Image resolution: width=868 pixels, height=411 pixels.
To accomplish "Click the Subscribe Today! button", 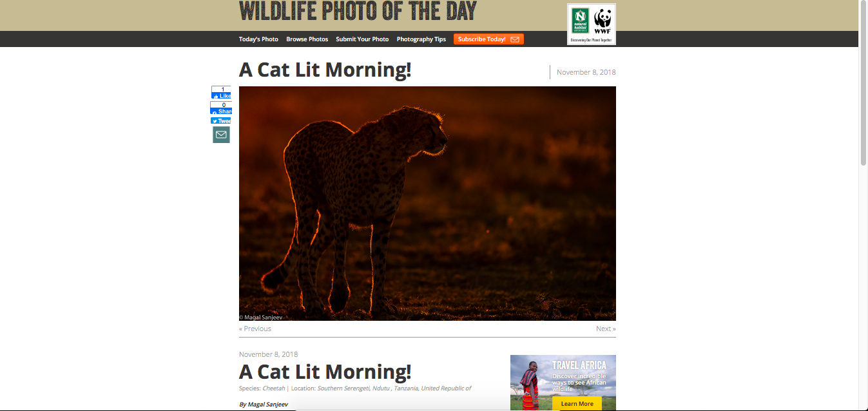I will [488, 39].
